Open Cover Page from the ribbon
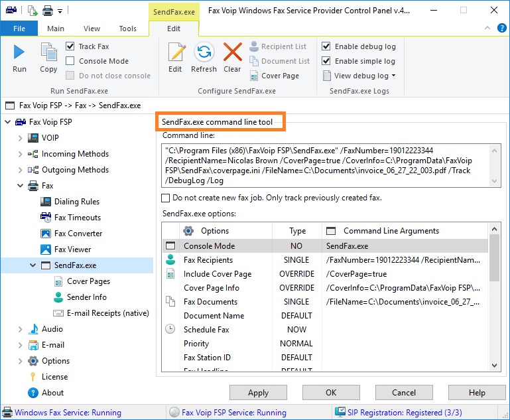 [x=274, y=76]
